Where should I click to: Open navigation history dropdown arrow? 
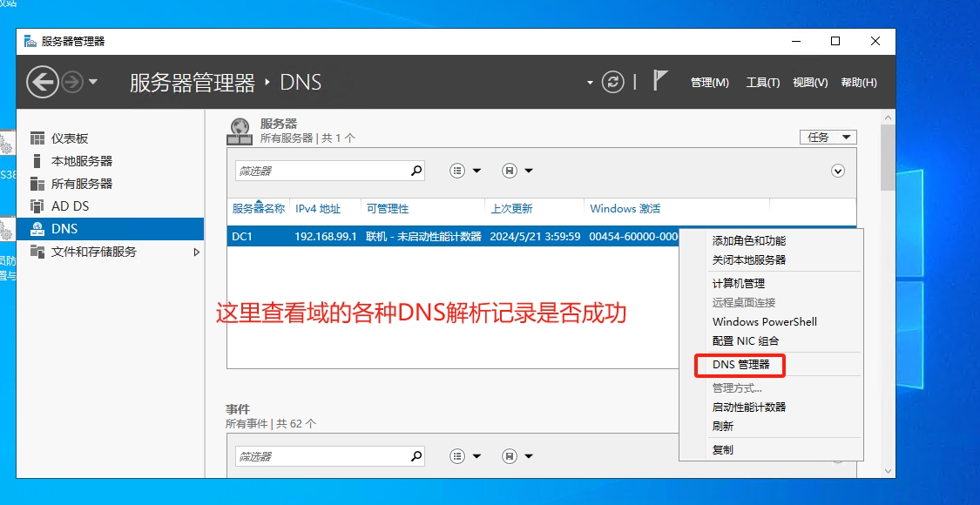coord(93,82)
